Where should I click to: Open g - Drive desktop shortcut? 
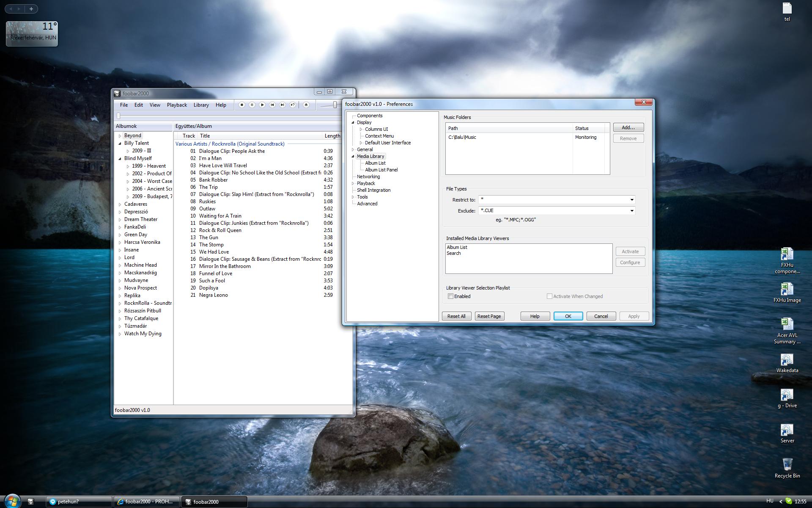[787, 398]
